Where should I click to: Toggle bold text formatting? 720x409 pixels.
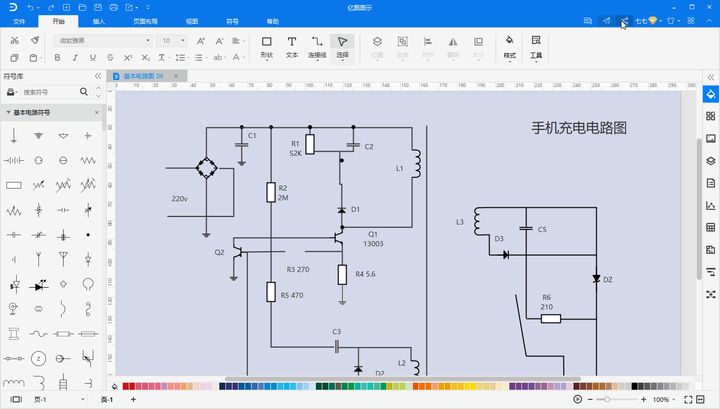point(58,56)
